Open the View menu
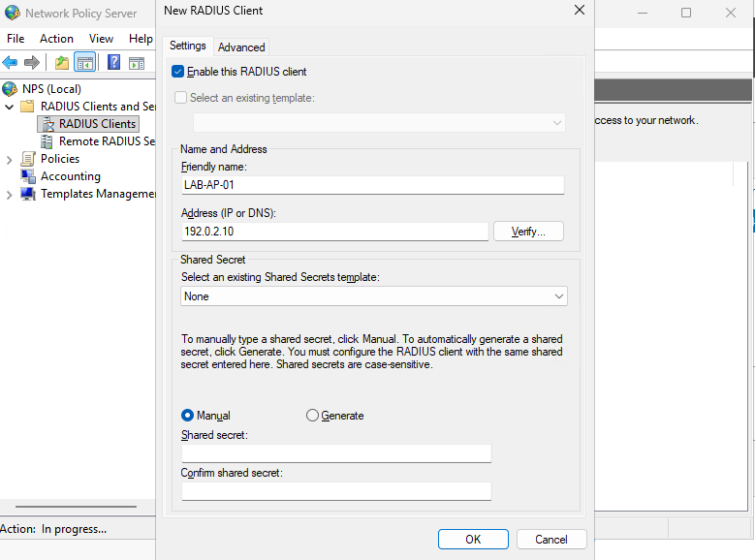755x560 pixels. point(101,39)
